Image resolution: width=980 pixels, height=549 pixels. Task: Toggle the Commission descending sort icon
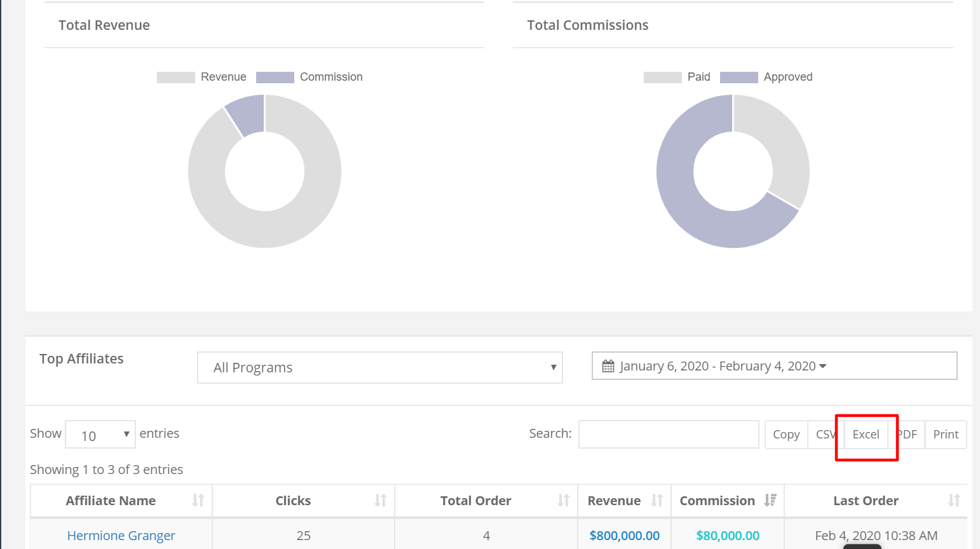click(x=770, y=501)
